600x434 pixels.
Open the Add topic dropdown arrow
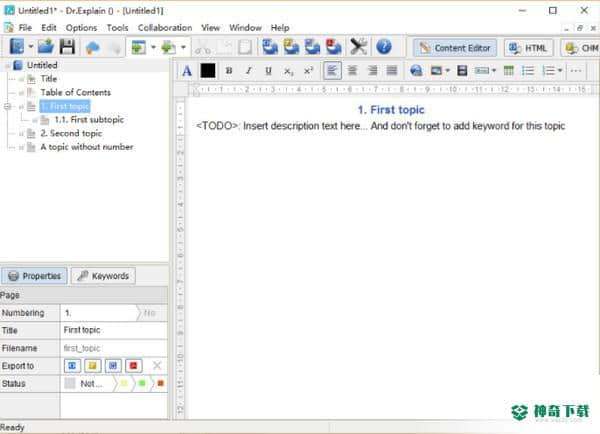point(153,47)
